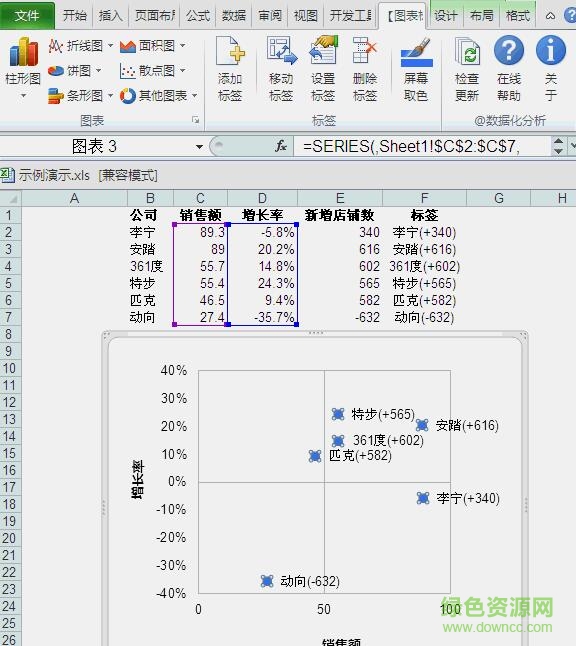
Task: Select the chart's vertical axis title 增长率
Action: pos(138,480)
